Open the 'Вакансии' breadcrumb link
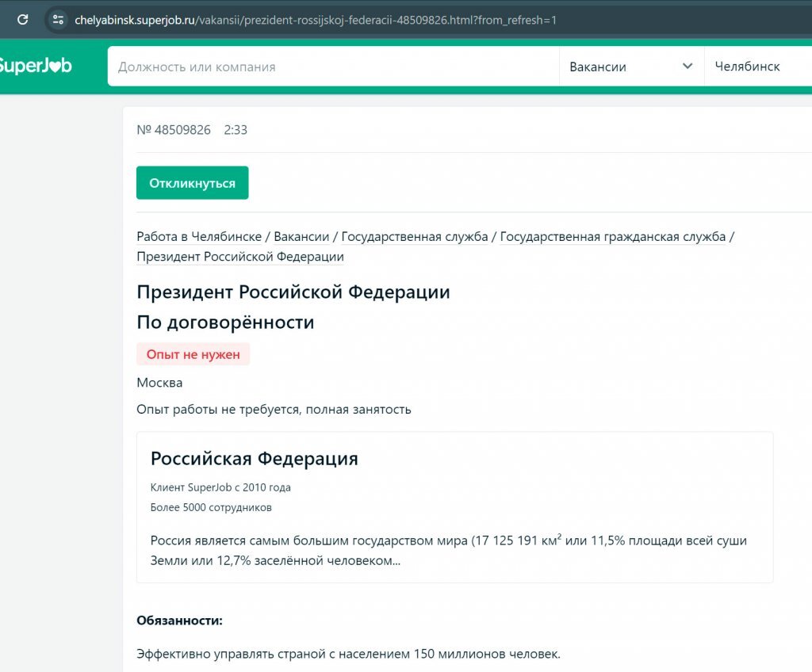 coord(301,237)
